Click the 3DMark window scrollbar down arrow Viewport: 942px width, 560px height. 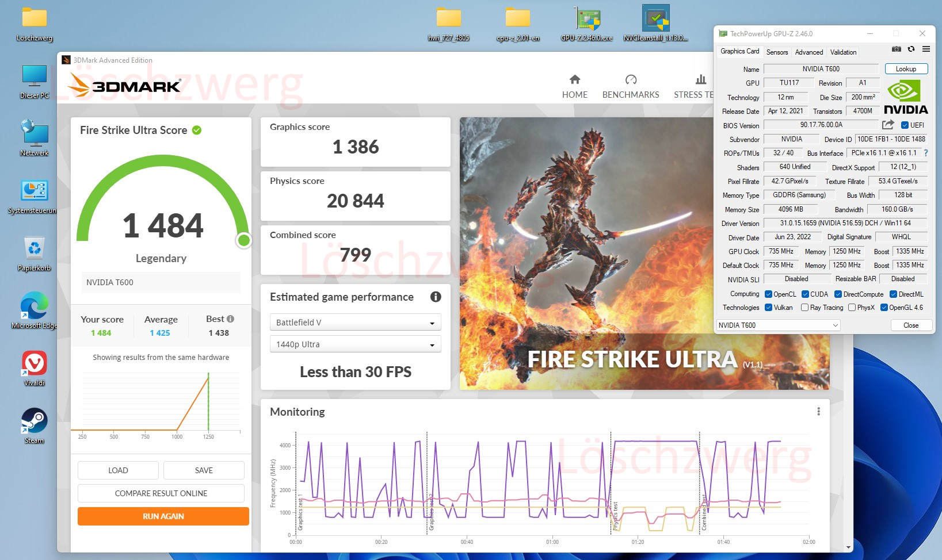pyautogui.click(x=849, y=547)
